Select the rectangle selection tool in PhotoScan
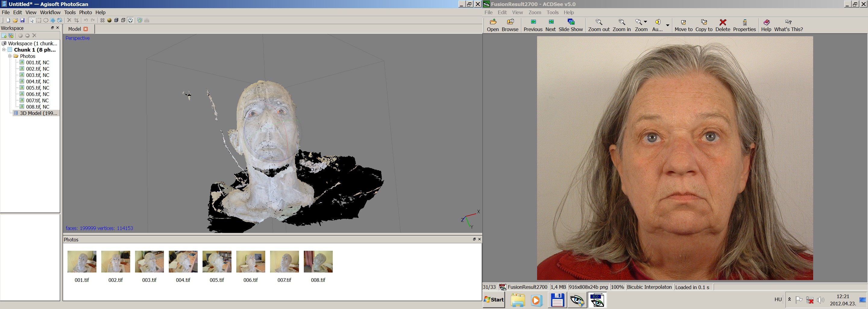868x309 pixels. point(39,20)
